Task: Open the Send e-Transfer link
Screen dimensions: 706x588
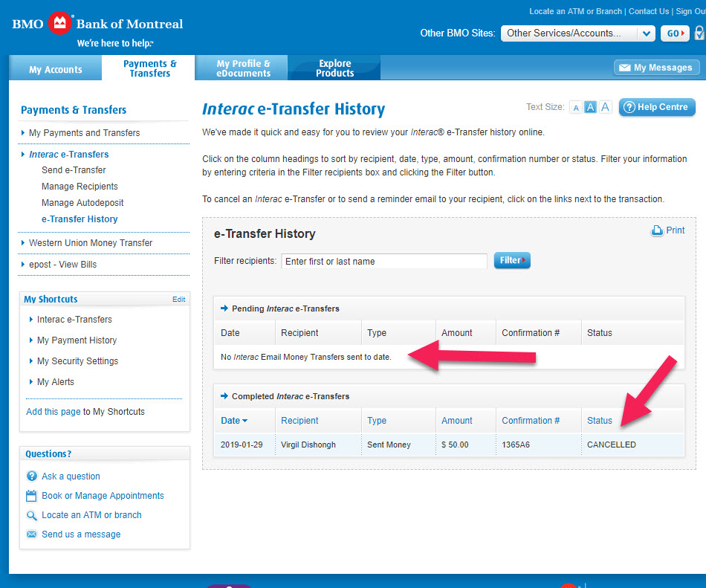Action: (x=74, y=170)
